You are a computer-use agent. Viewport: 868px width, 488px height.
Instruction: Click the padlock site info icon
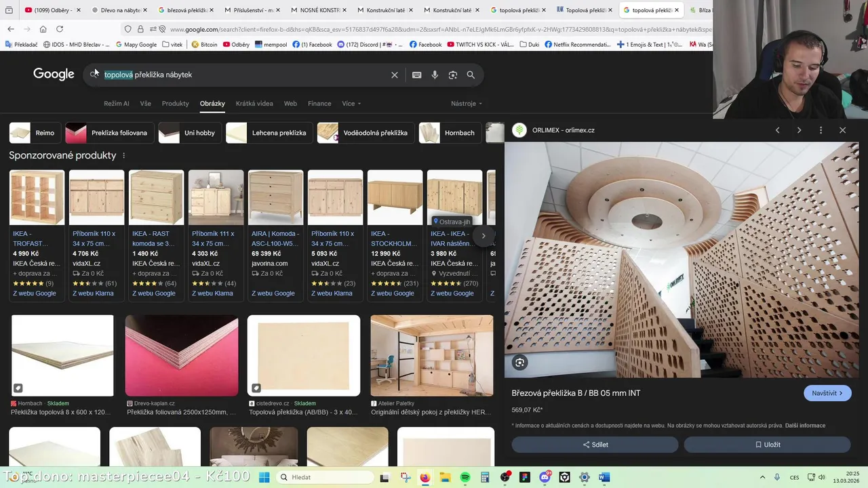coord(140,29)
